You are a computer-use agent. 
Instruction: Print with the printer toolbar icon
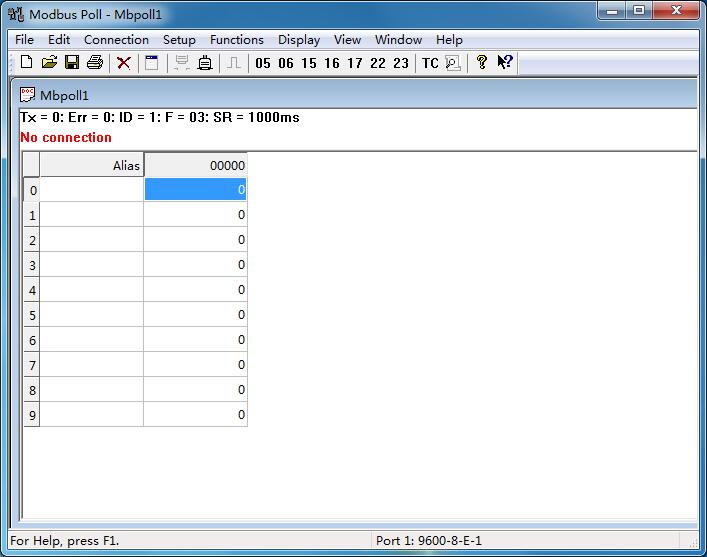click(95, 62)
